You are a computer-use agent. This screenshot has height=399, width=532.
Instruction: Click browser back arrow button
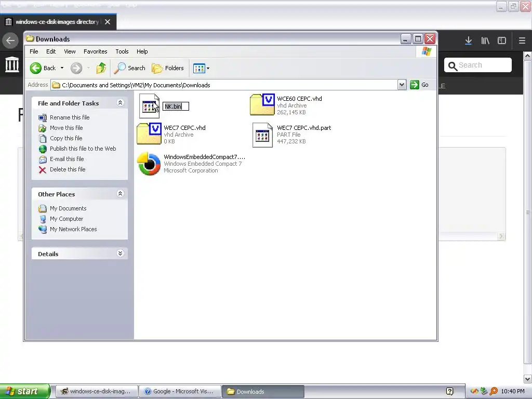pyautogui.click(x=10, y=41)
